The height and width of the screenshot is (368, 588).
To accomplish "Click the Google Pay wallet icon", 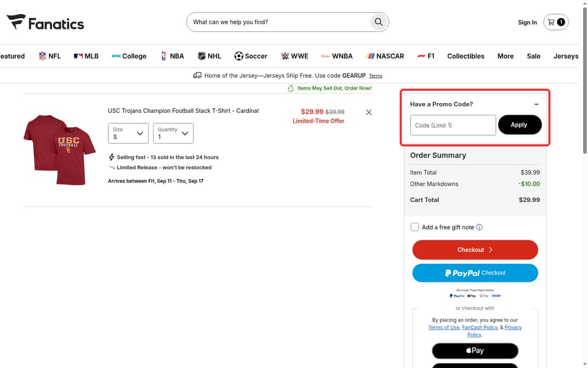I will (484, 296).
